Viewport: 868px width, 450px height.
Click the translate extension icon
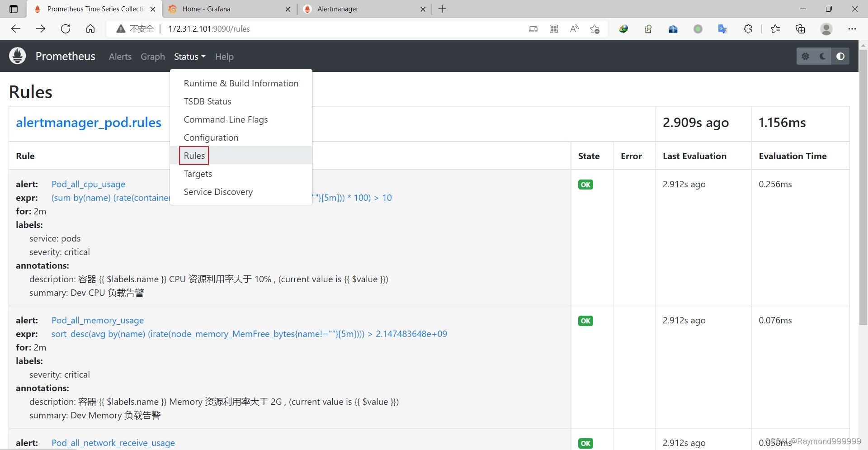(722, 29)
